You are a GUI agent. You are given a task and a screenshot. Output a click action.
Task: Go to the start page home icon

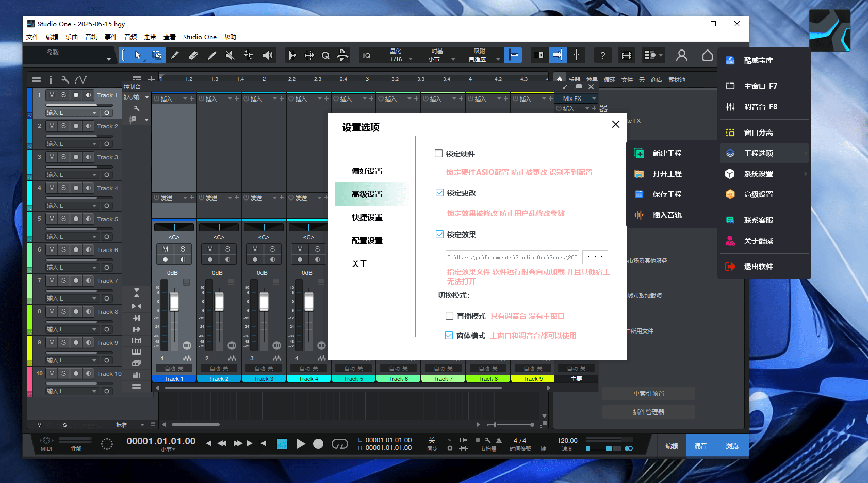tap(708, 55)
